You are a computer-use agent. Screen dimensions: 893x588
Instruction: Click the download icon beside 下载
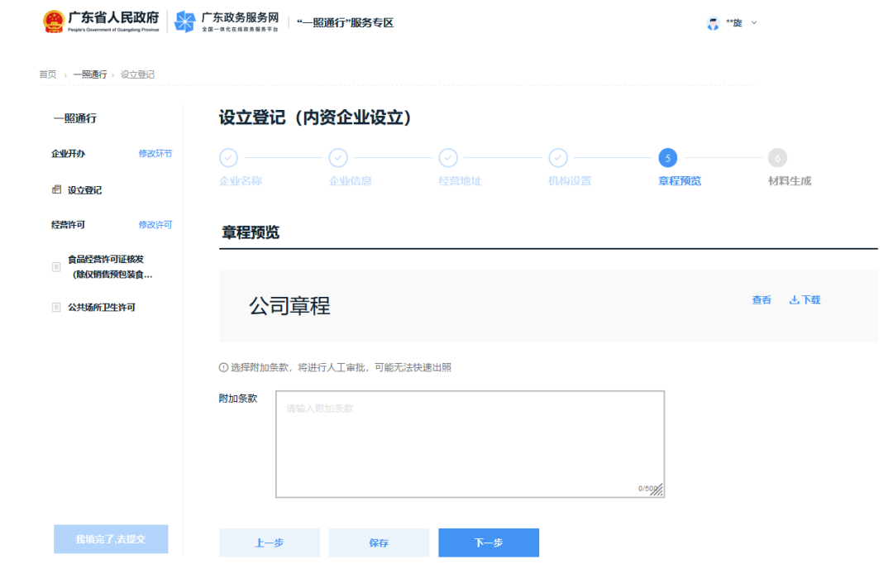click(794, 299)
